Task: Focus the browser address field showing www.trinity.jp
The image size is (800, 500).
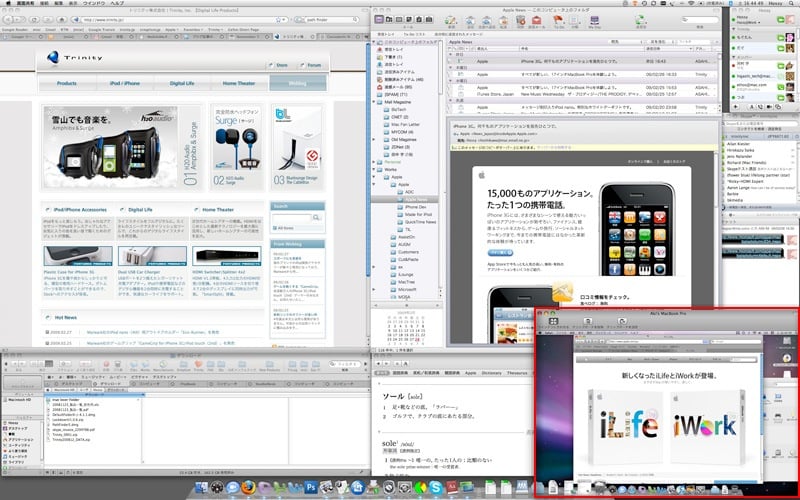Action: tap(179, 19)
